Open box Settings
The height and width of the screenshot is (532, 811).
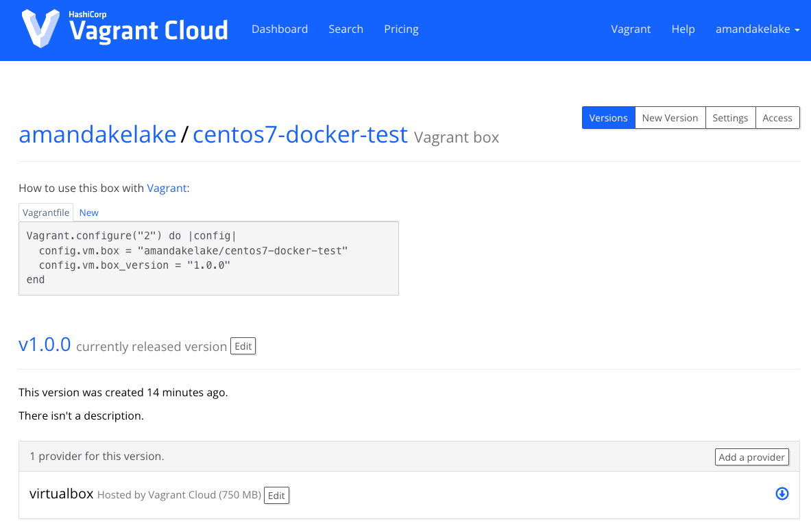tap(730, 118)
